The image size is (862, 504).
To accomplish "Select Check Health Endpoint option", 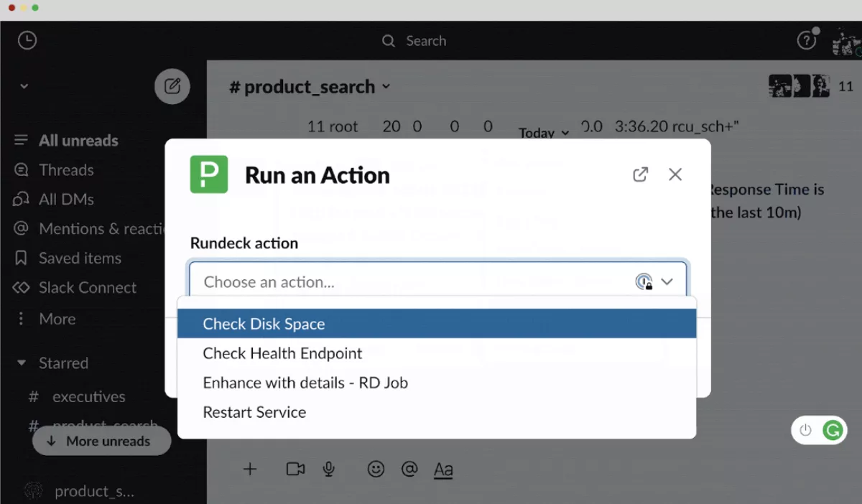I will pos(437,353).
